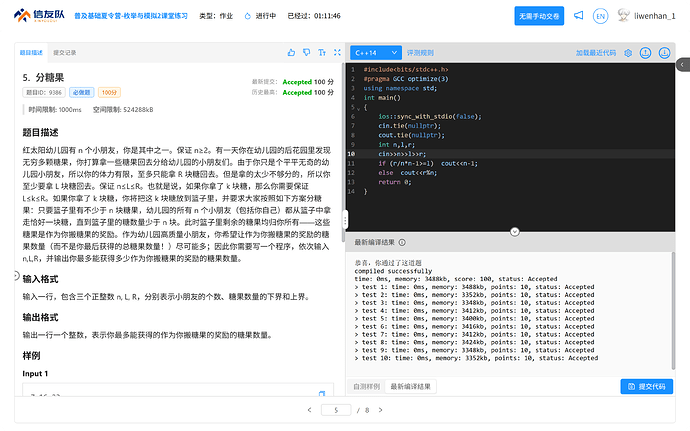This screenshot has height=431, width=690.
Task: Expand the problem panel to fullscreen
Action: [x=338, y=52]
